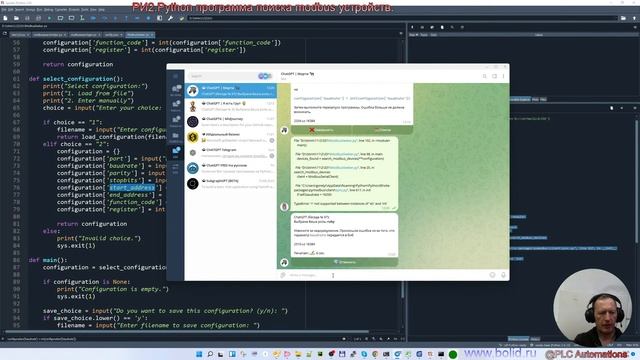Switch to the first editor tab in Spyder
The height and width of the screenshot is (360, 640).
point(20,35)
